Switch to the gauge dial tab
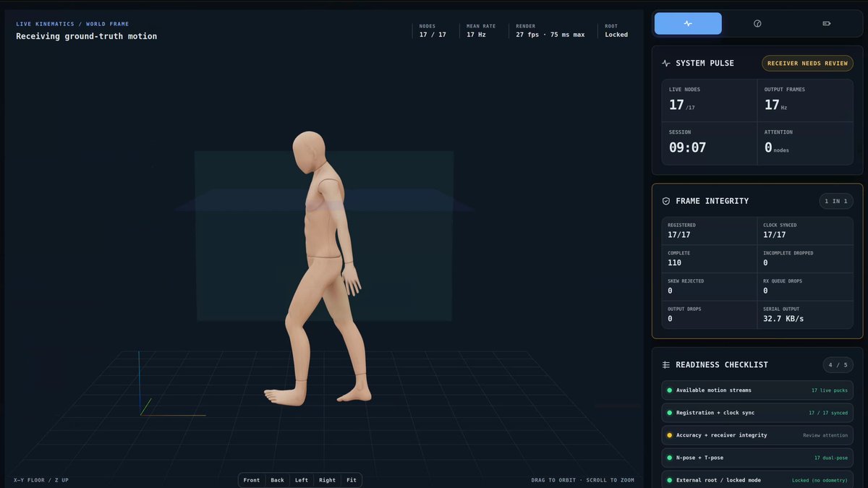 coord(757,23)
